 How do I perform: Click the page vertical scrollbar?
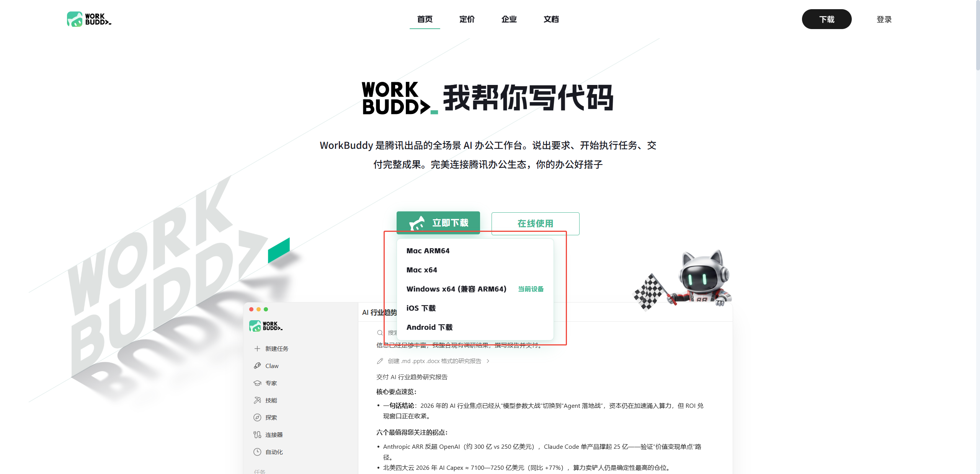tap(978, 35)
